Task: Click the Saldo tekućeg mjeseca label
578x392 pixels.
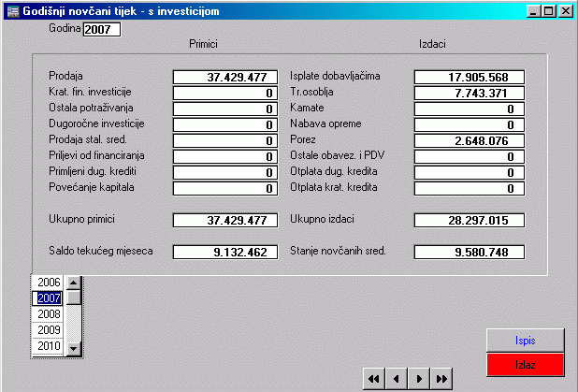Action: coord(101,251)
